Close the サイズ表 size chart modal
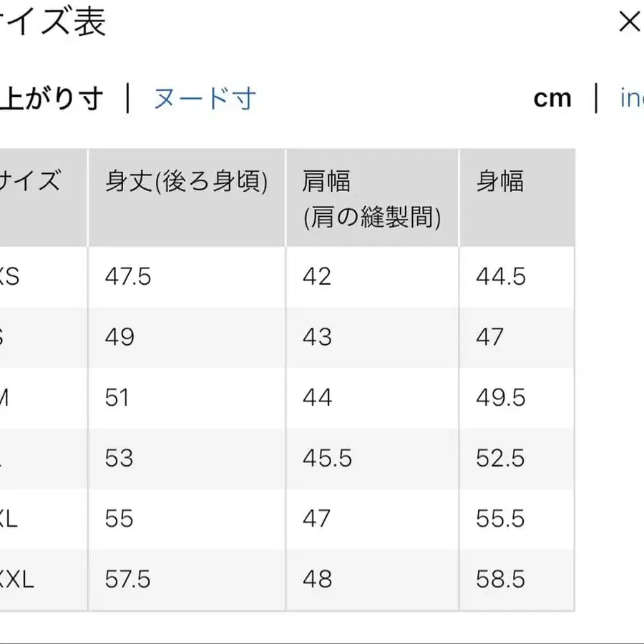 coord(630,22)
